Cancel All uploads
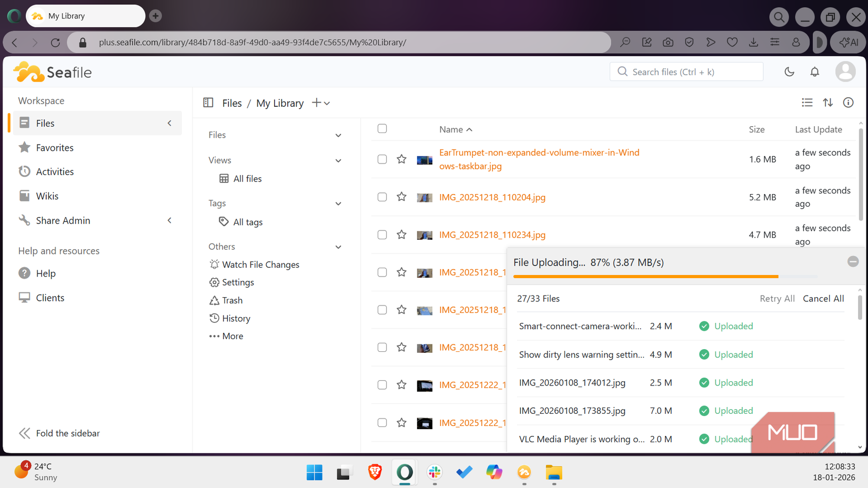 coord(823,298)
